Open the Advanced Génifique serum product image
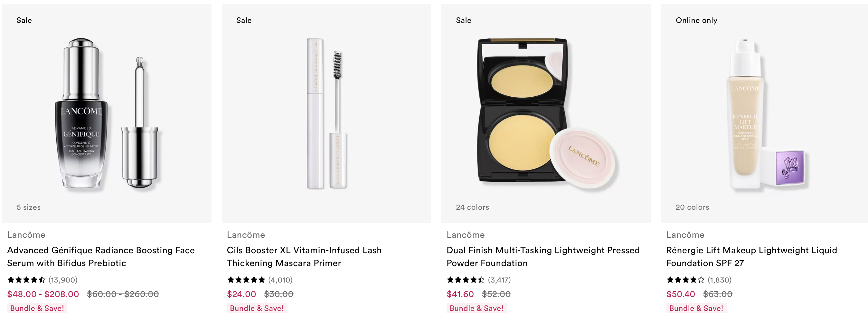Screen dimensions: 868x317 [x=107, y=113]
